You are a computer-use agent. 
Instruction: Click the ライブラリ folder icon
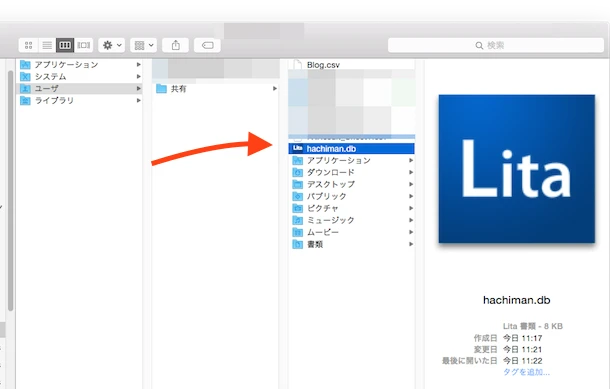[x=25, y=101]
